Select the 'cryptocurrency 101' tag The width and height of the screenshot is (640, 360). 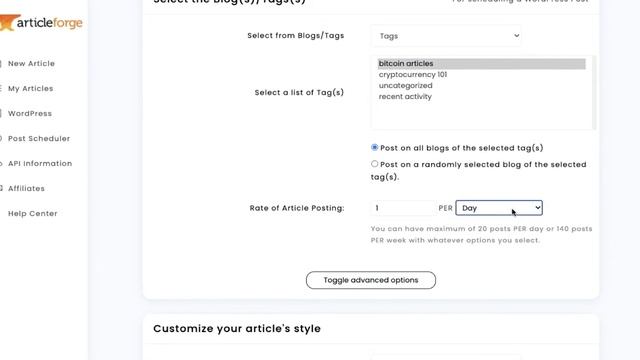pos(482,75)
